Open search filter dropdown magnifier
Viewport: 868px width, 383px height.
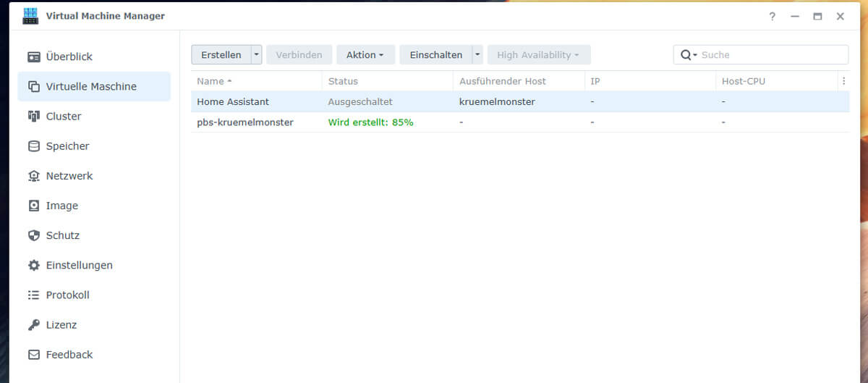[x=688, y=55]
